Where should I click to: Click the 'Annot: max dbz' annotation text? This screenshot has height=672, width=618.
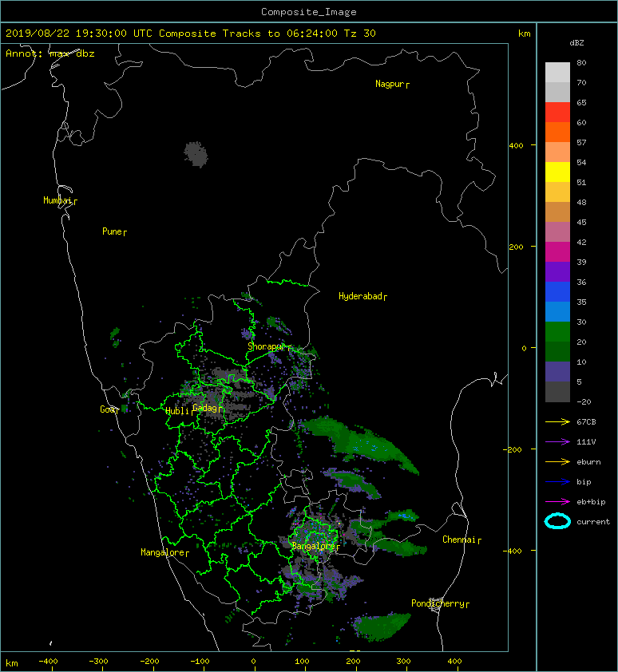(x=50, y=53)
